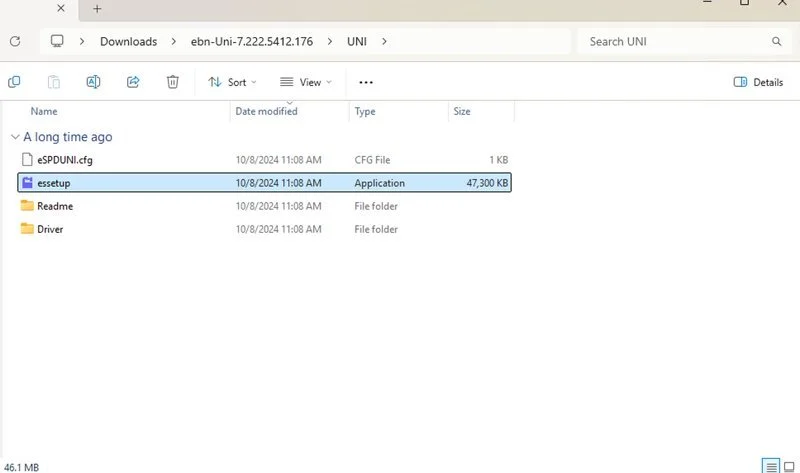Click the Delete trash can icon
Image resolution: width=800 pixels, height=473 pixels.
pos(172,82)
